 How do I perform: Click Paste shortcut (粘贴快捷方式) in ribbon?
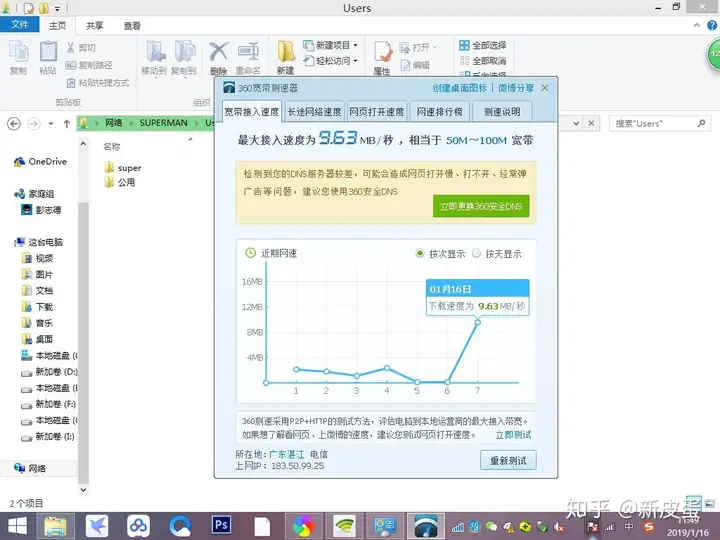(98, 83)
